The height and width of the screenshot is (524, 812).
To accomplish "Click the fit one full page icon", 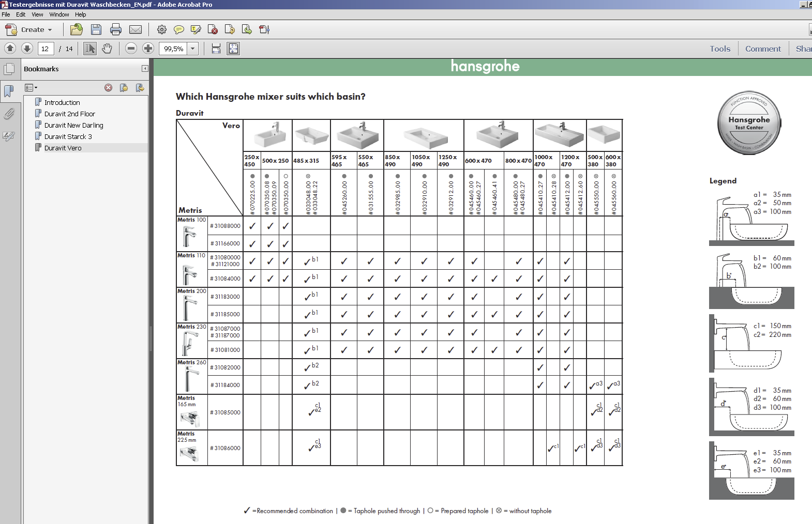I will coord(233,49).
